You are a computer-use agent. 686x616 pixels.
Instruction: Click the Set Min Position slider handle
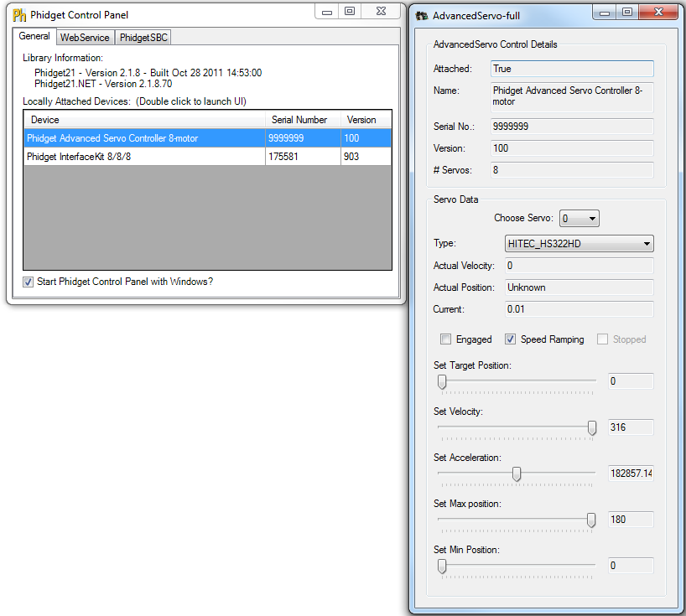tap(442, 567)
